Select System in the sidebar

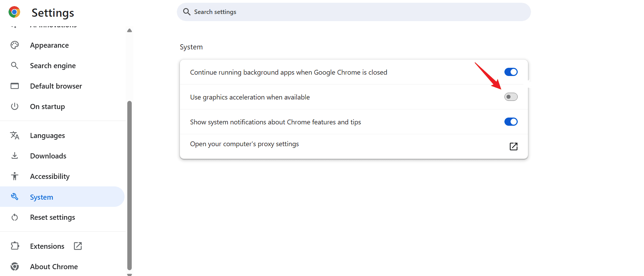click(42, 197)
